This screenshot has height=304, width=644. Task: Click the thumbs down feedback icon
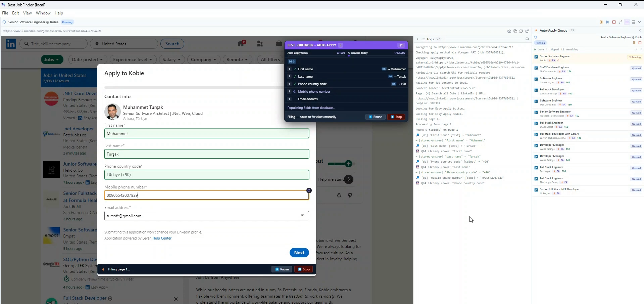[350, 195]
